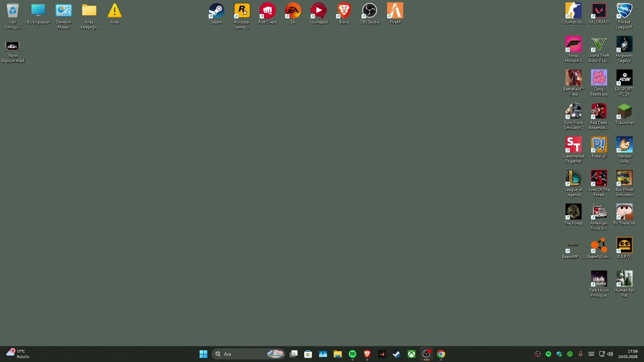Select the Forza Horizon 5 icon
The height and width of the screenshot is (362, 644).
(573, 50)
